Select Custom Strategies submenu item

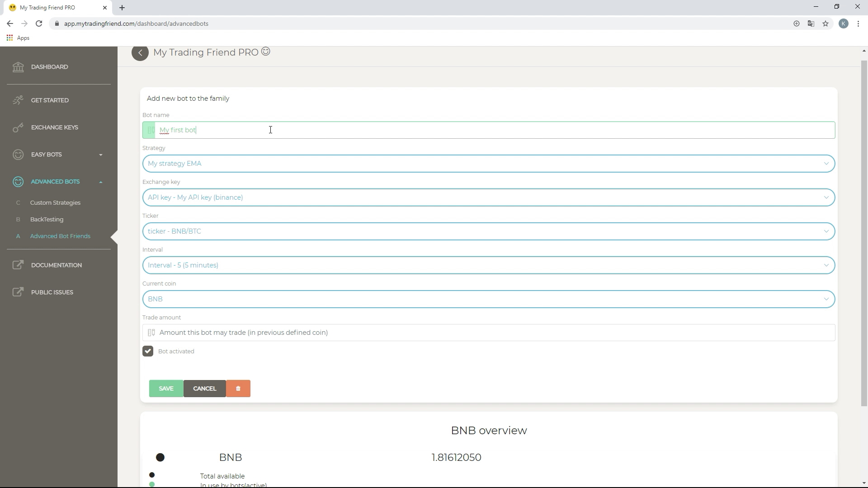[x=55, y=203]
